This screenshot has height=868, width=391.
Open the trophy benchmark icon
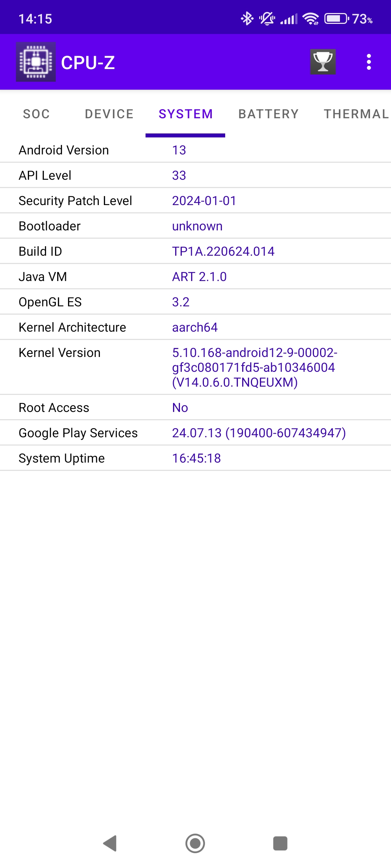click(323, 62)
